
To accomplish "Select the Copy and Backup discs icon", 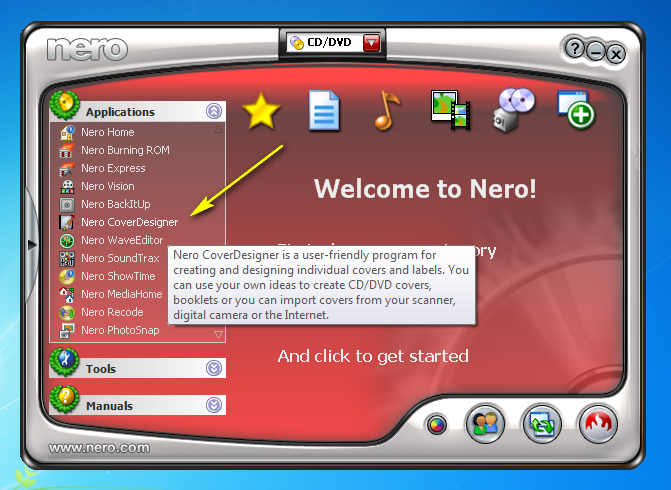I will point(514,110).
